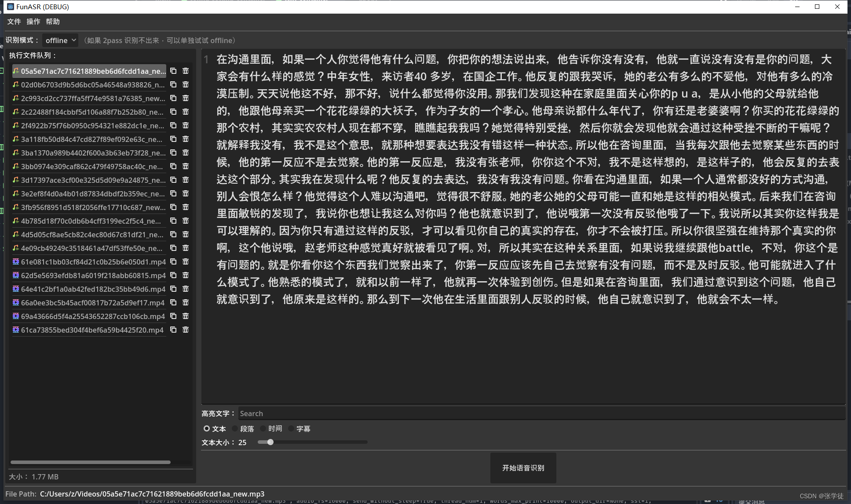This screenshot has width=851, height=504.
Task: Drag the 文本大小 slider to adjust size
Action: pyautogui.click(x=269, y=442)
